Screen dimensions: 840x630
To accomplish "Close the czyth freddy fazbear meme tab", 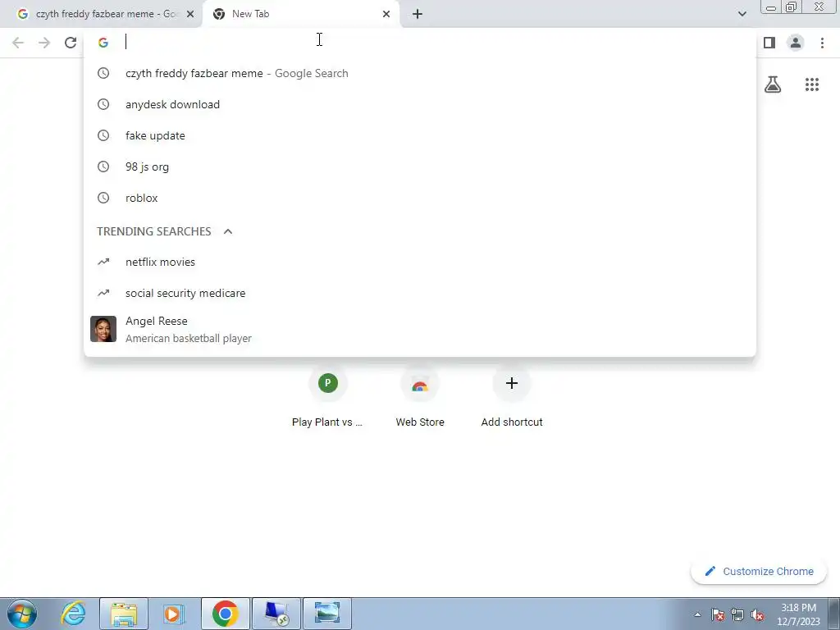I will pyautogui.click(x=190, y=14).
